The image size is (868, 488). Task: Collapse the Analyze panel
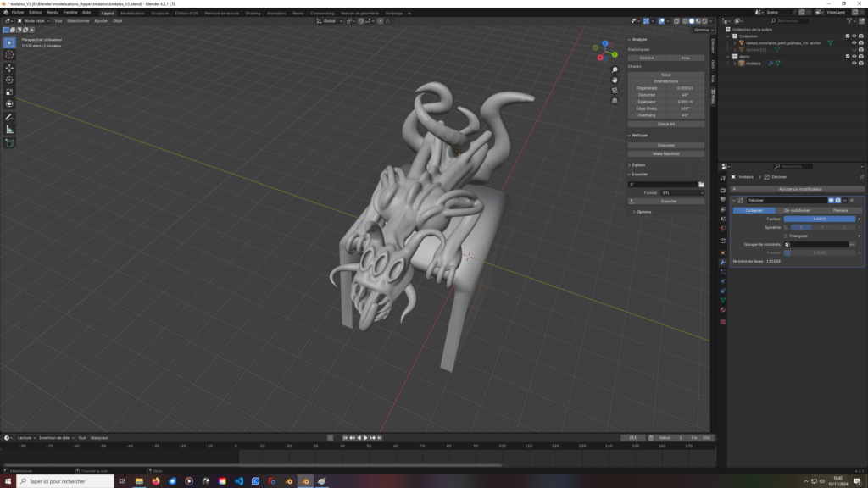(x=637, y=39)
